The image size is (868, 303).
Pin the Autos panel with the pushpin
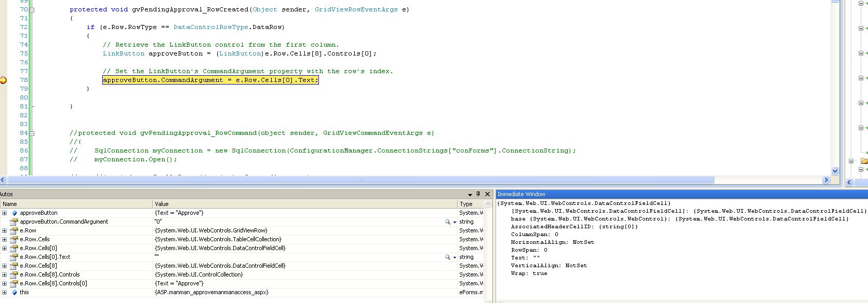tap(478, 194)
